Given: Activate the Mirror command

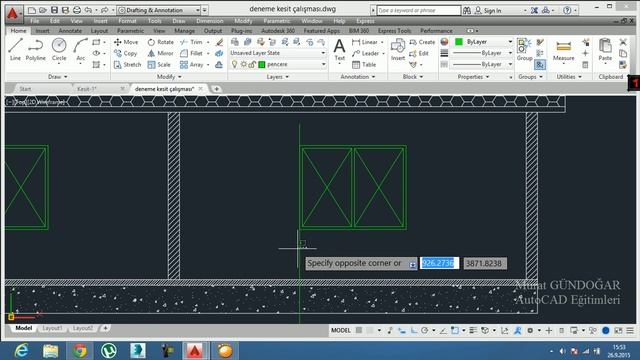Looking at the screenshot, I should click(160, 53).
